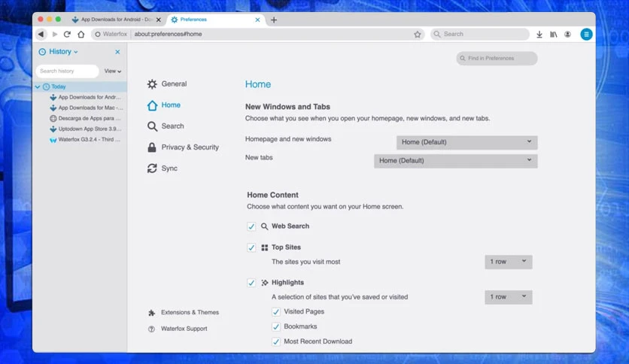Open the account profile icon

567,35
